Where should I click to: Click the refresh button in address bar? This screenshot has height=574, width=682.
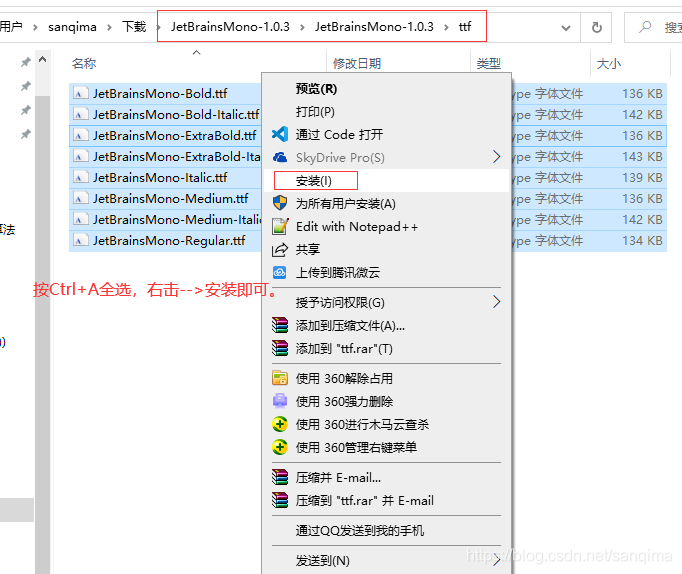point(596,27)
